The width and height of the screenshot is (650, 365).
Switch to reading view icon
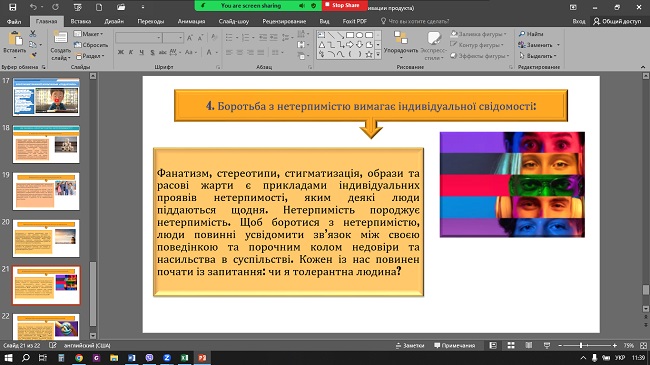(x=529, y=345)
